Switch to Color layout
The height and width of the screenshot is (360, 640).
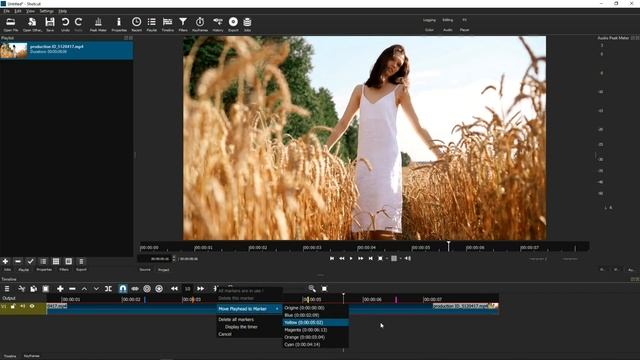click(429, 30)
